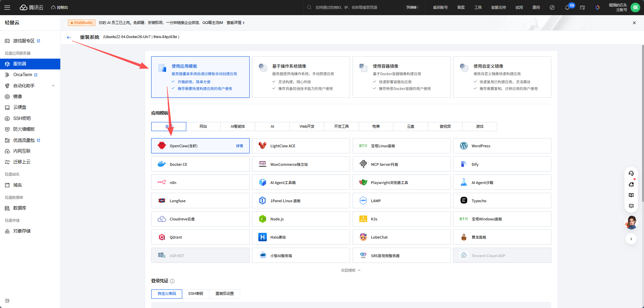
Task: Click the Qdrant logo icon
Action: pyautogui.click(x=162, y=237)
